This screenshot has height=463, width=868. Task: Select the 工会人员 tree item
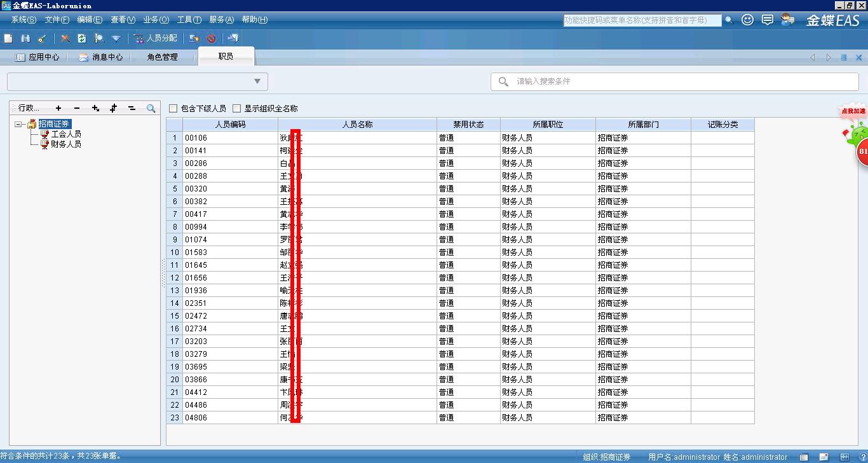click(66, 134)
